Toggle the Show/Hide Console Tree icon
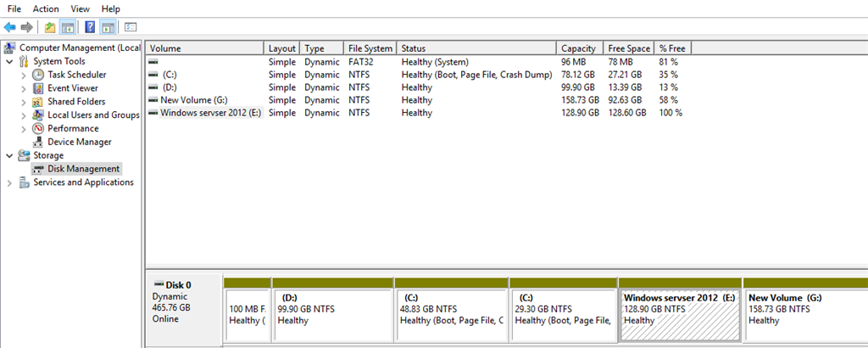The image size is (868, 348). 68,27
